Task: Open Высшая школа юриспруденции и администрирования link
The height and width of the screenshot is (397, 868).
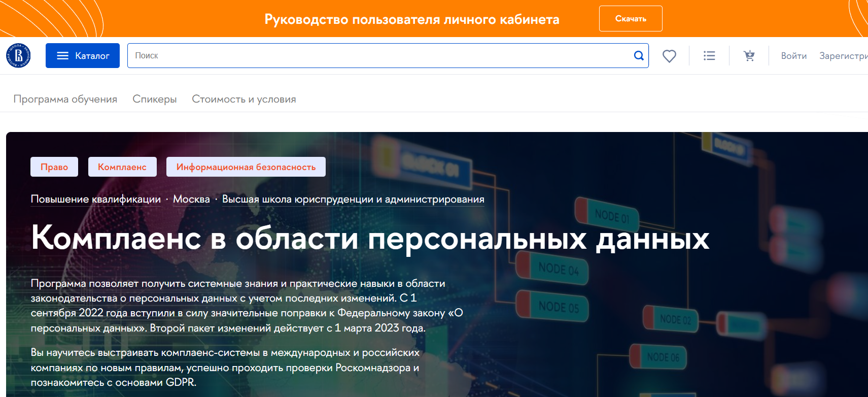Action: 353,200
